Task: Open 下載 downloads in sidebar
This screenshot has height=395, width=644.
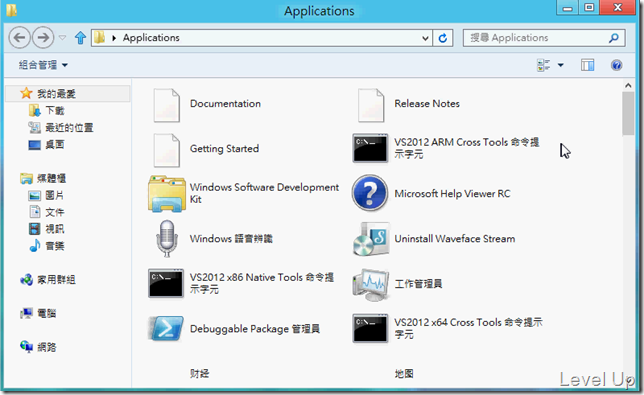Action: [x=47, y=110]
